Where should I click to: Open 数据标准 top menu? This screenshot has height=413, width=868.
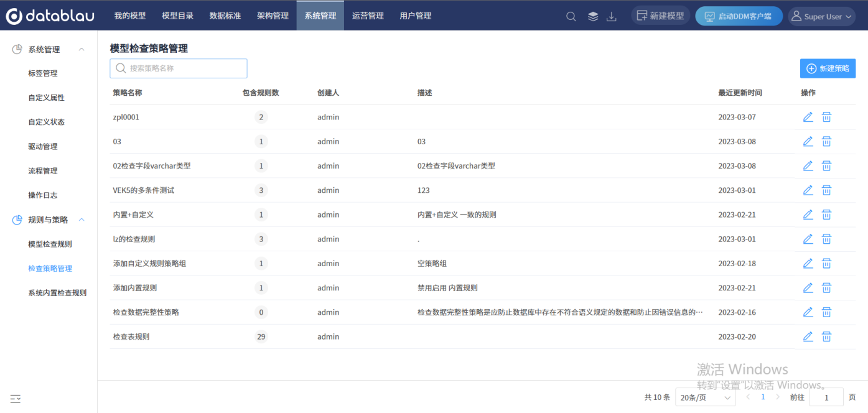click(225, 16)
